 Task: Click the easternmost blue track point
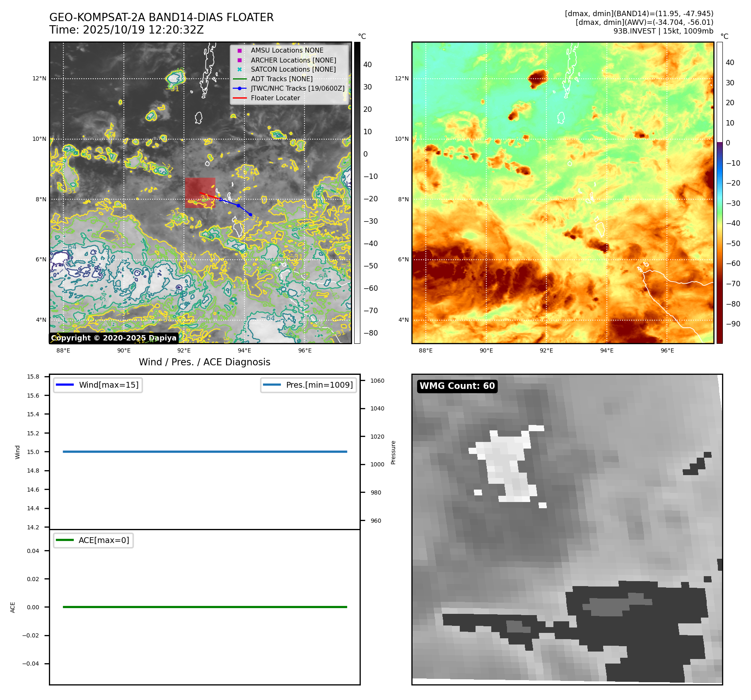tap(250, 215)
